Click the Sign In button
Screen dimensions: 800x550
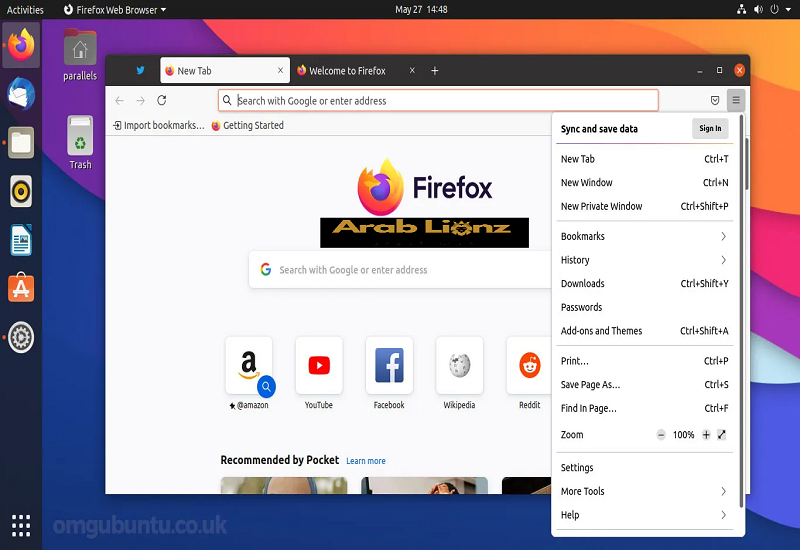pyautogui.click(x=710, y=129)
